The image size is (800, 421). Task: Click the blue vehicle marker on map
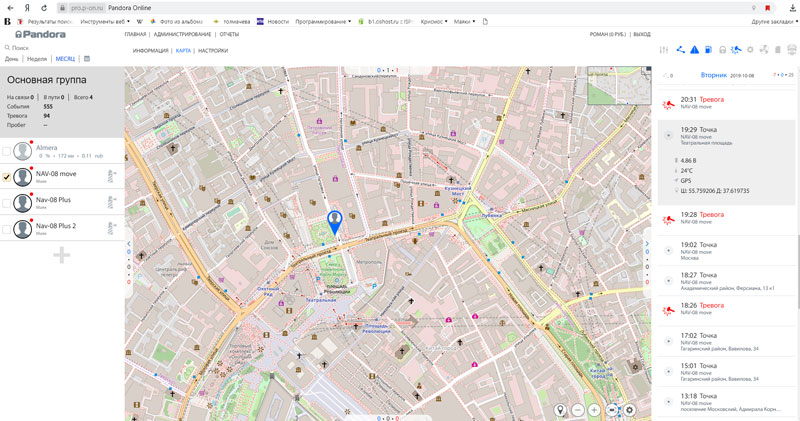pos(334,222)
